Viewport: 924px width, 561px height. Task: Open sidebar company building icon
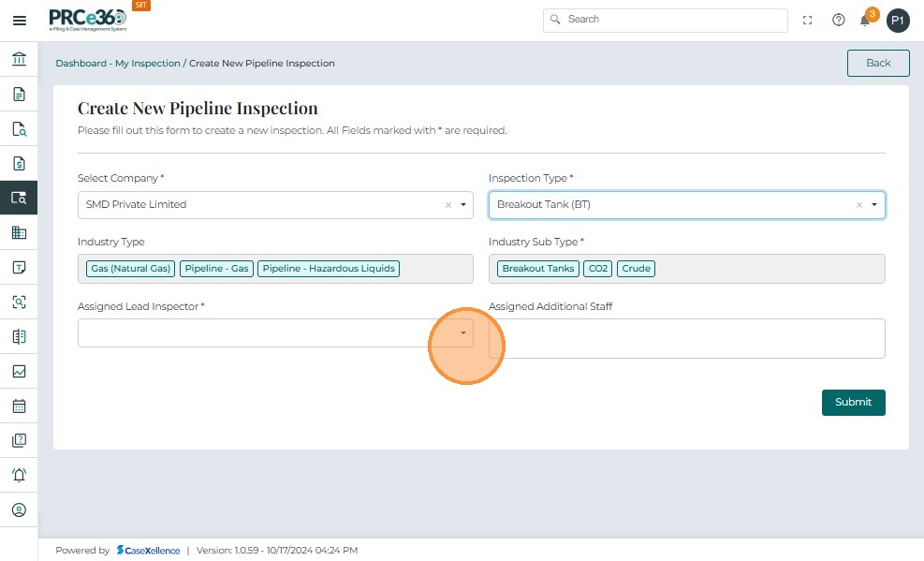(19, 232)
